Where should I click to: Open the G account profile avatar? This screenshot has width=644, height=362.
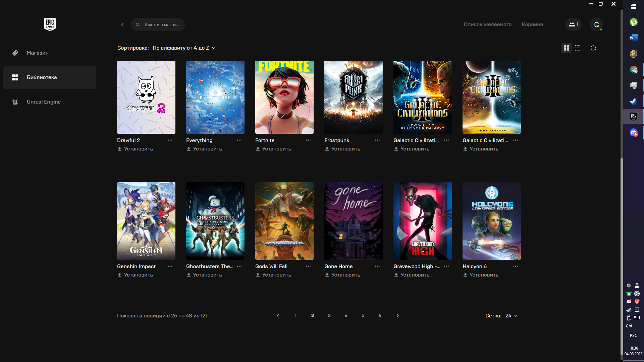tap(596, 24)
